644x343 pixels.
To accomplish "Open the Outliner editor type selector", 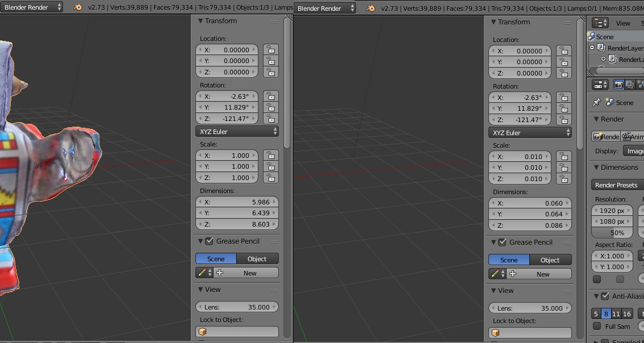I will pyautogui.click(x=600, y=23).
